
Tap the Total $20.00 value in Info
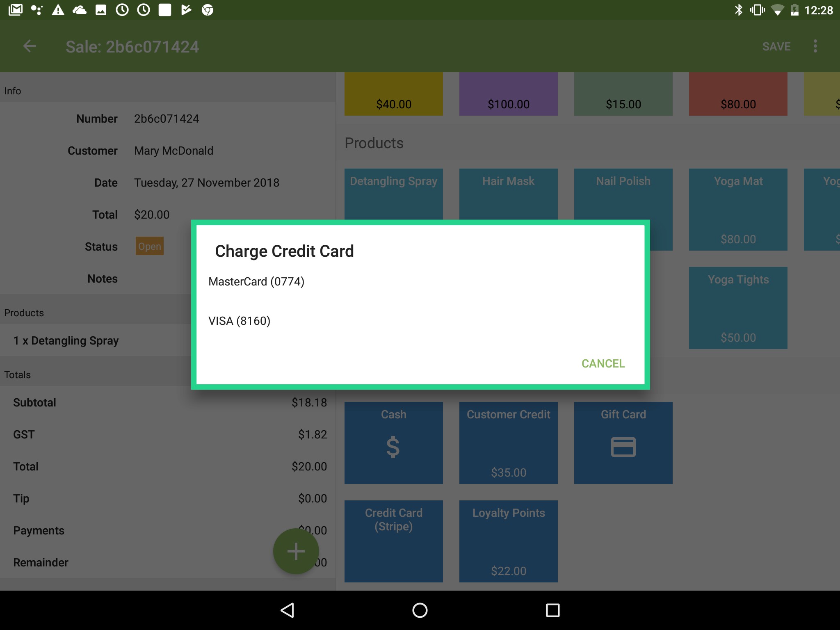pyautogui.click(x=152, y=215)
